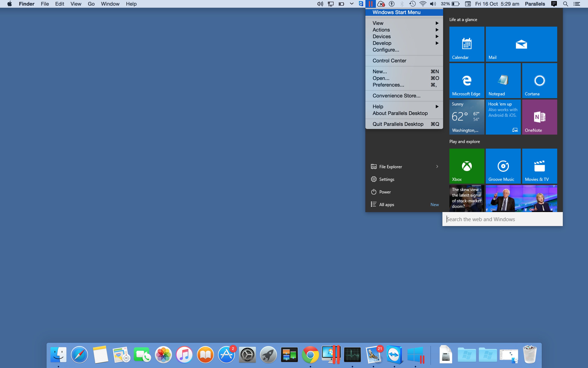Open the Mail tile
588x368 pixels.
521,44
